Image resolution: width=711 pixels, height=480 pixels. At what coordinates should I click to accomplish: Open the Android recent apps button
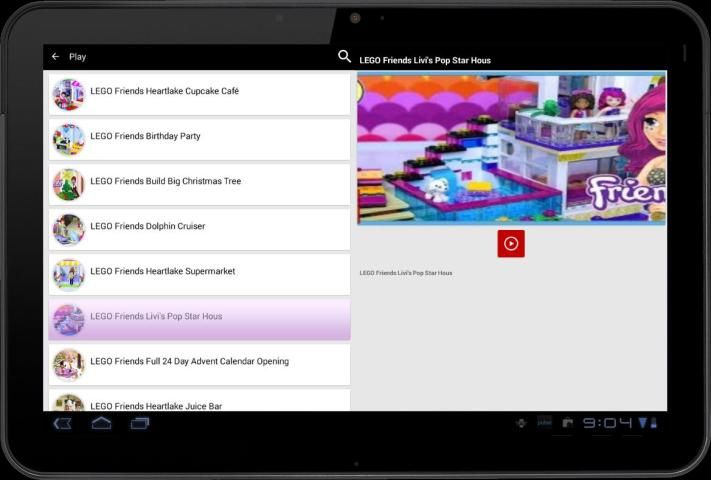tap(140, 423)
